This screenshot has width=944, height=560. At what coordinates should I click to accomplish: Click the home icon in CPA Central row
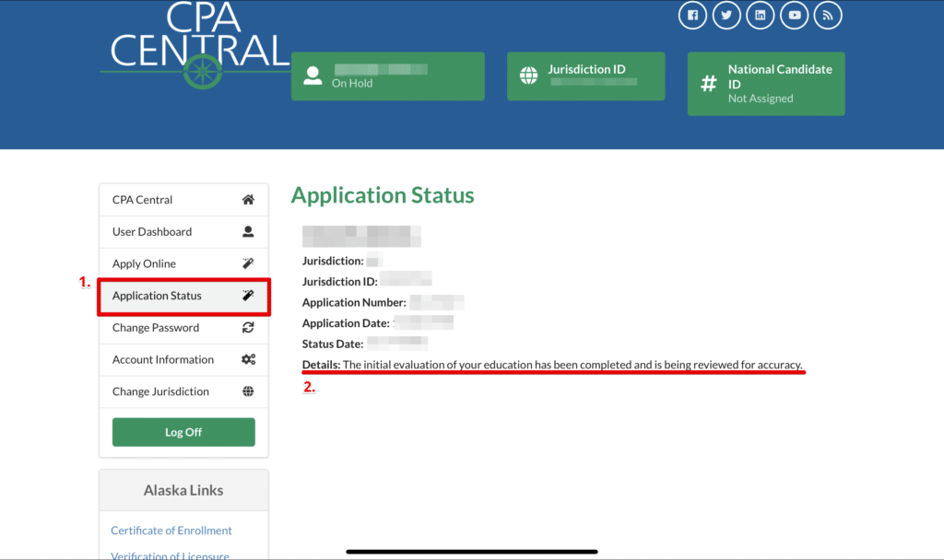248,200
